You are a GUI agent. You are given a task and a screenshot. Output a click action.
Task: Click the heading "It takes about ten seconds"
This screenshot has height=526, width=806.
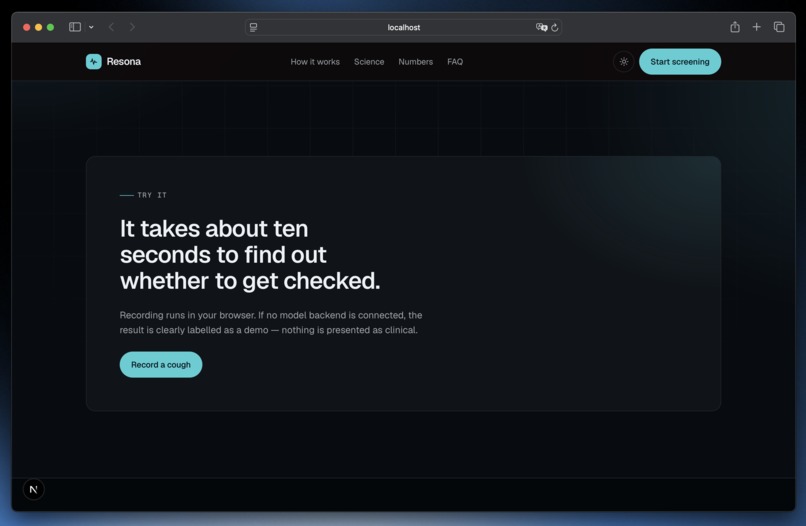[250, 255]
